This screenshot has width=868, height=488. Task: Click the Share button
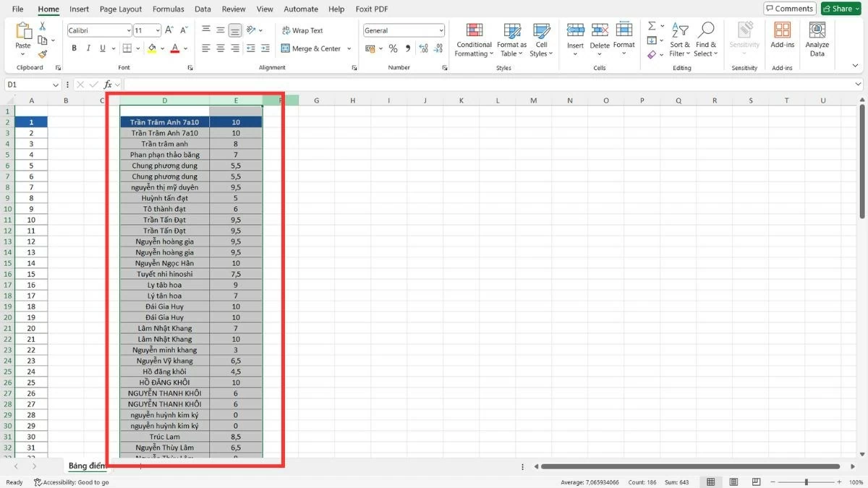point(840,8)
